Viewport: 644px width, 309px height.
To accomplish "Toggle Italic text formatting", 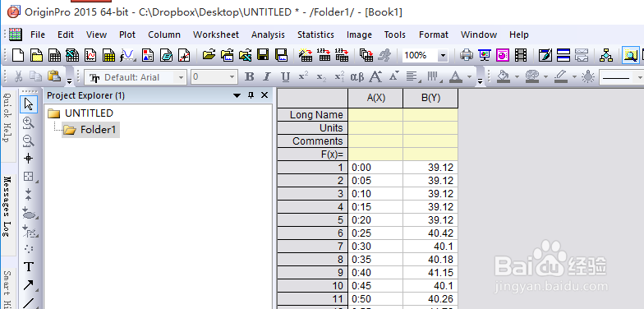I will point(267,77).
